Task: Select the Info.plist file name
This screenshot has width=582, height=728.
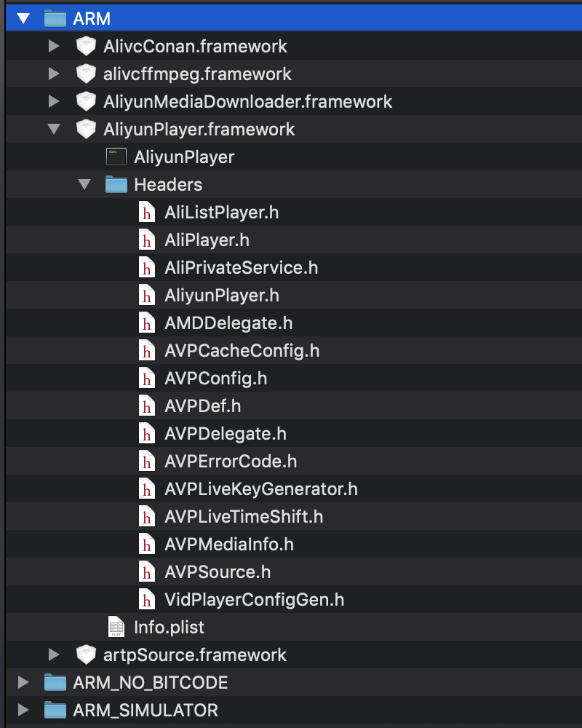Action: pyautogui.click(x=169, y=627)
